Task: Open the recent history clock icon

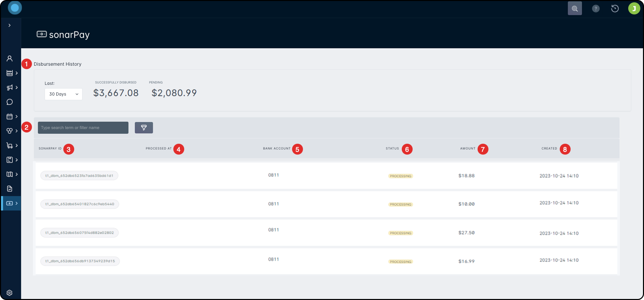Action: 615,8
